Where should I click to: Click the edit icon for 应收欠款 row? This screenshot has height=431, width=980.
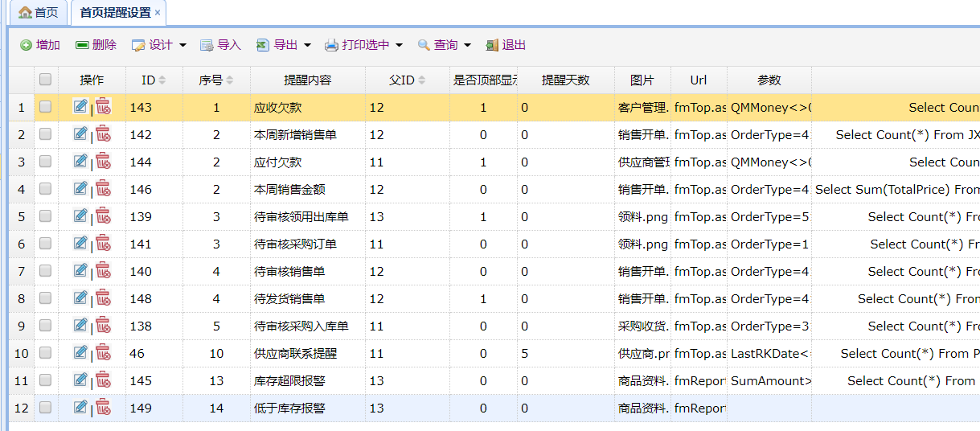80,106
